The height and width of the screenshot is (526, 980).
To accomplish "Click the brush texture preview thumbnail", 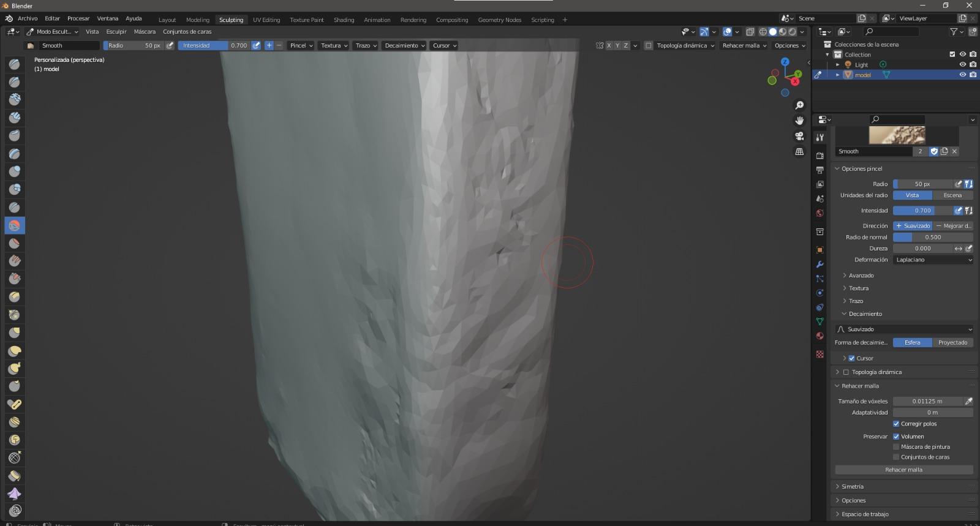I will pos(897,135).
